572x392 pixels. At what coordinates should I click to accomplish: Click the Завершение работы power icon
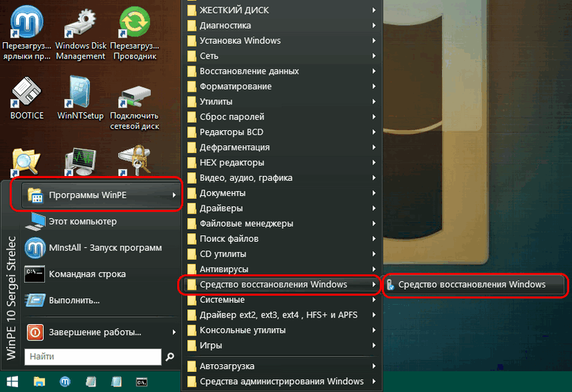point(35,332)
